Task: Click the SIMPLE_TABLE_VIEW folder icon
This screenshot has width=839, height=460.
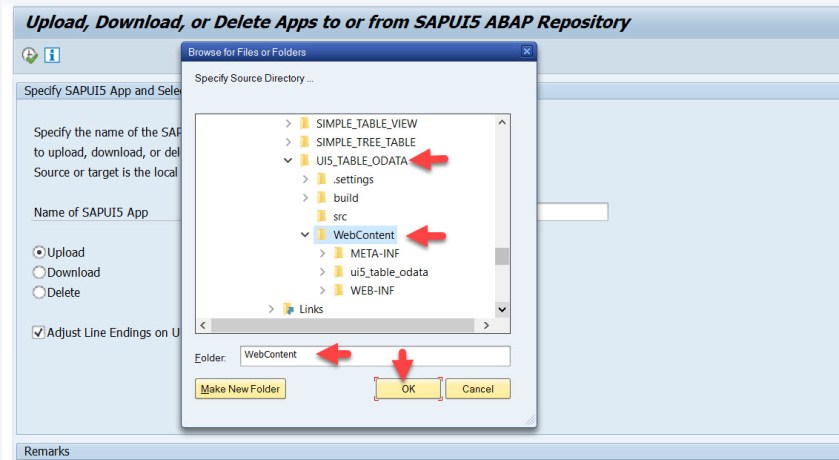Action: pos(305,124)
